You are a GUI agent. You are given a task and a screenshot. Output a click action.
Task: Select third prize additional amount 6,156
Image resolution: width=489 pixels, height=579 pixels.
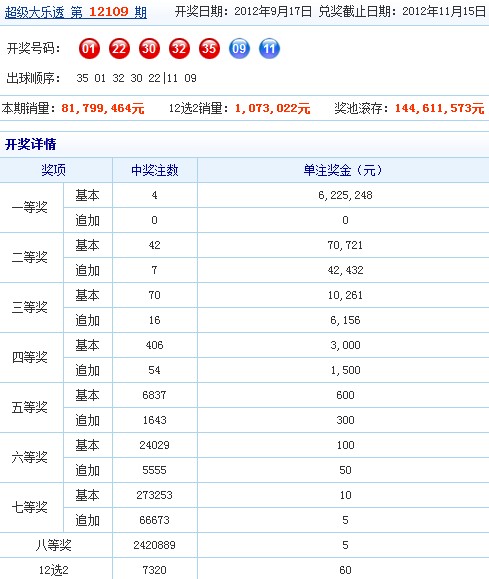click(x=345, y=320)
